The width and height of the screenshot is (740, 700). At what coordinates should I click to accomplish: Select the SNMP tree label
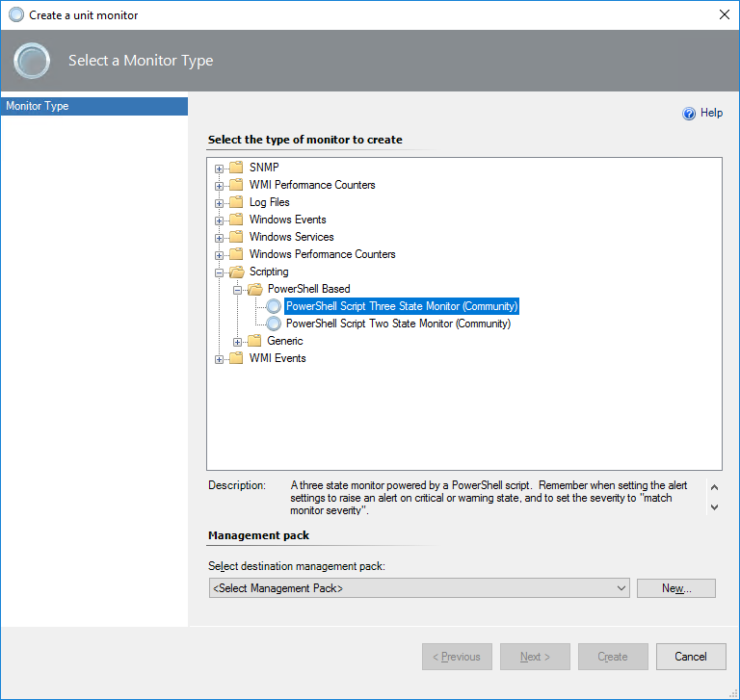[264, 168]
